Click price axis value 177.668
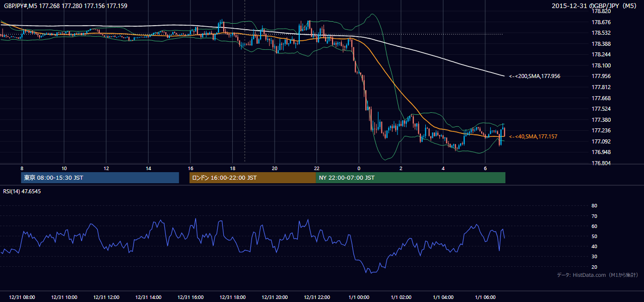 [601, 98]
